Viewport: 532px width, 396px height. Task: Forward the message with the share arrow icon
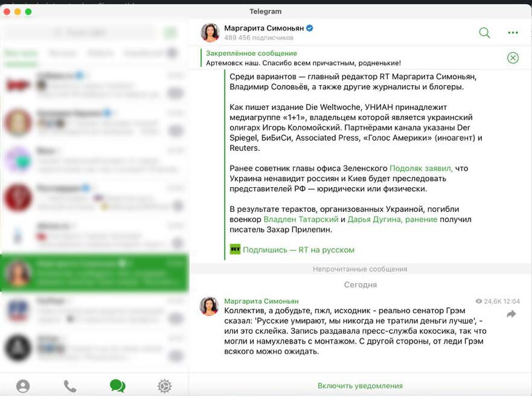(x=511, y=315)
